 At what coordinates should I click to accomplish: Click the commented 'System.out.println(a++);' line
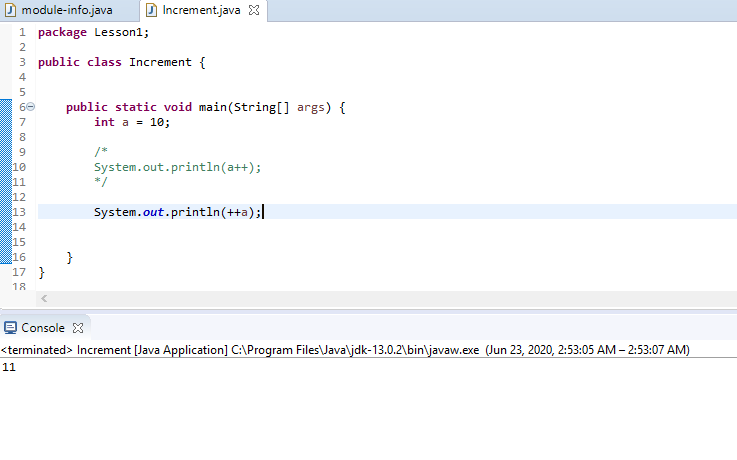tap(178, 167)
